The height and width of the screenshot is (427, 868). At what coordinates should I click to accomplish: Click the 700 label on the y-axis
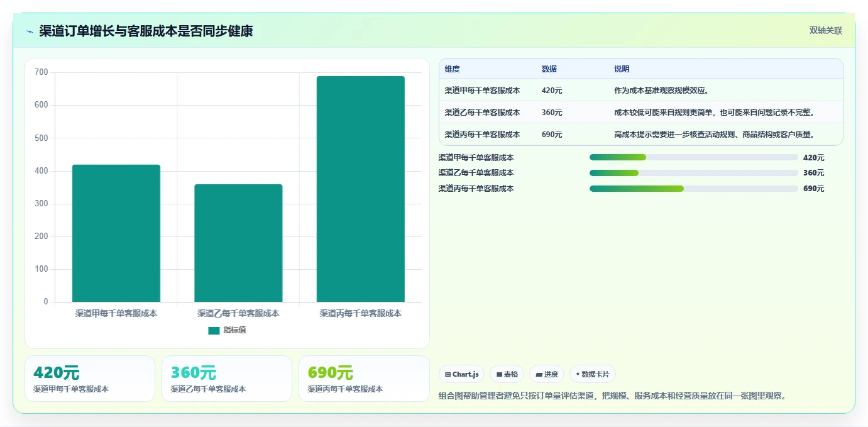tap(41, 72)
